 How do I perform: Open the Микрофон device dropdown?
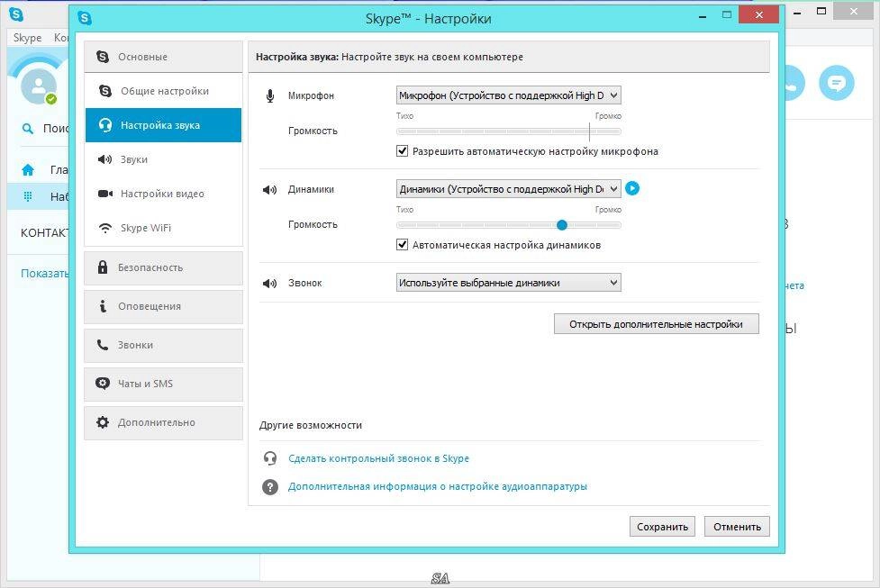[509, 95]
